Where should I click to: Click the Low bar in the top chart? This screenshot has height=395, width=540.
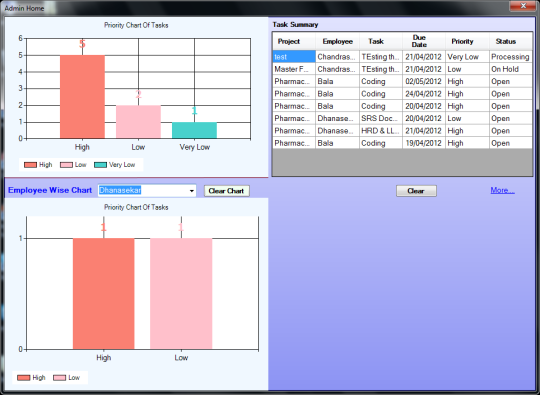[x=138, y=122]
